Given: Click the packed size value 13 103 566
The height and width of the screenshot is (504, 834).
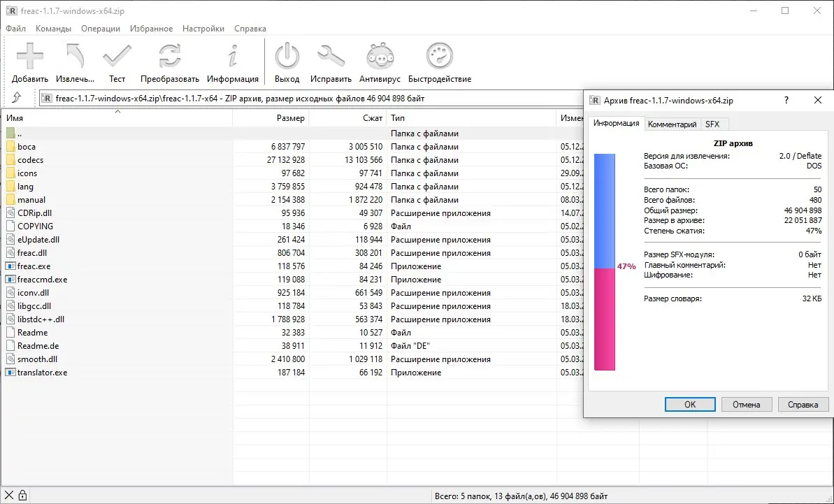Looking at the screenshot, I should point(364,160).
